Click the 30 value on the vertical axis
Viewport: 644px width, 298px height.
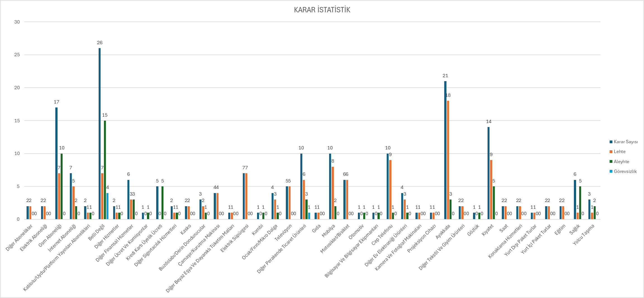click(17, 22)
